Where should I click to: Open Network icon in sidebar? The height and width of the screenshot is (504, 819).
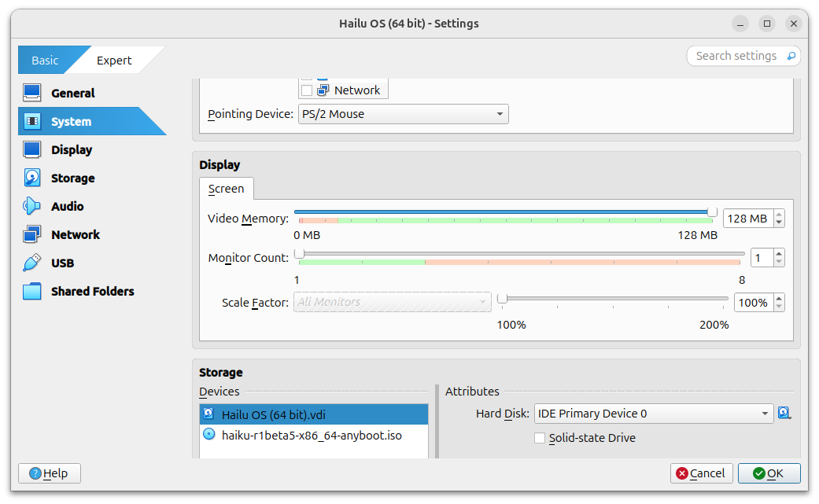(x=31, y=234)
